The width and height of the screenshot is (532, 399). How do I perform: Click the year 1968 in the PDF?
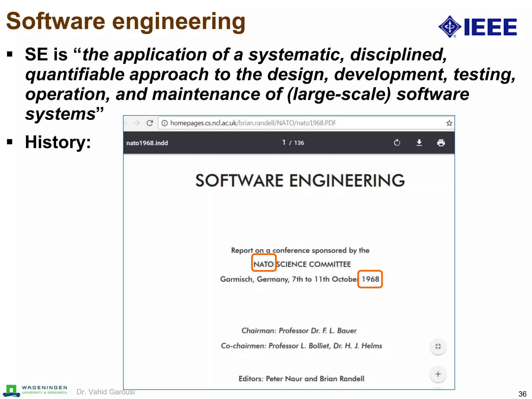(x=370, y=279)
